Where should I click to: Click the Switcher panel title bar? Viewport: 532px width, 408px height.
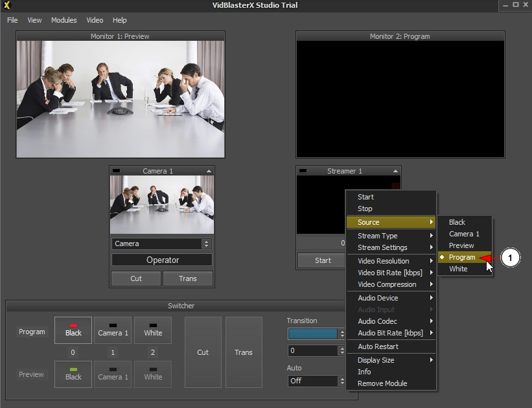(181, 306)
